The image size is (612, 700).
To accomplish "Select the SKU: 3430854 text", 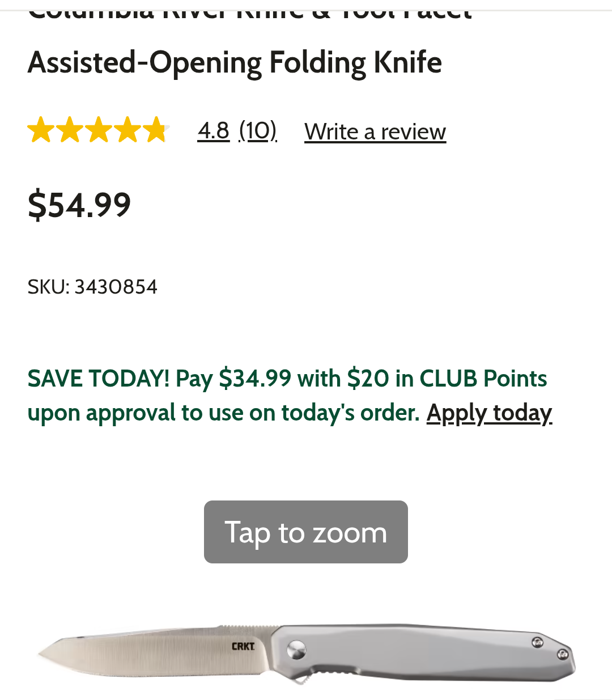I will coord(92,287).
